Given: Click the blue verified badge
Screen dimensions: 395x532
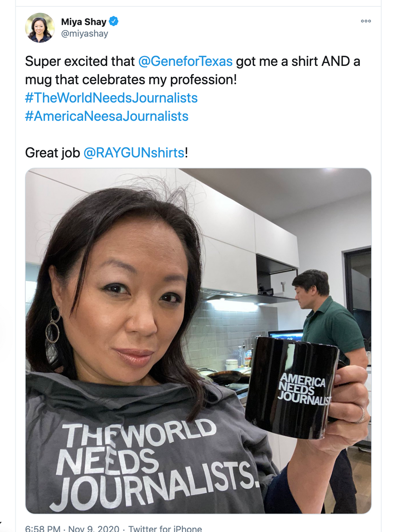Looking at the screenshot, I should [x=114, y=21].
